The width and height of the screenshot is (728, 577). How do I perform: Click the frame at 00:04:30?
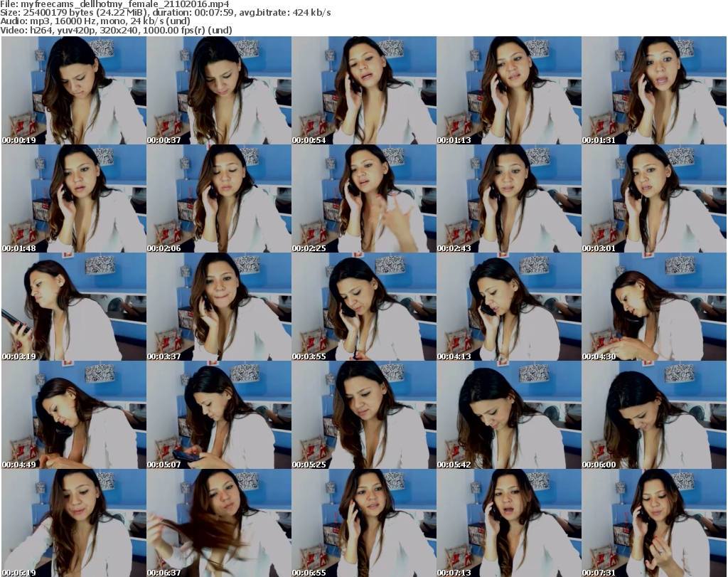pyautogui.click(x=653, y=307)
